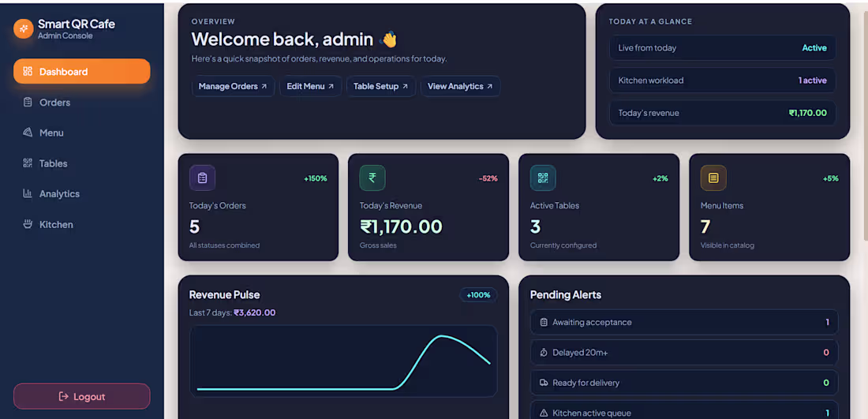Viewport: 868px width, 419px height.
Task: Click the Manage Orders button
Action: 233,86
